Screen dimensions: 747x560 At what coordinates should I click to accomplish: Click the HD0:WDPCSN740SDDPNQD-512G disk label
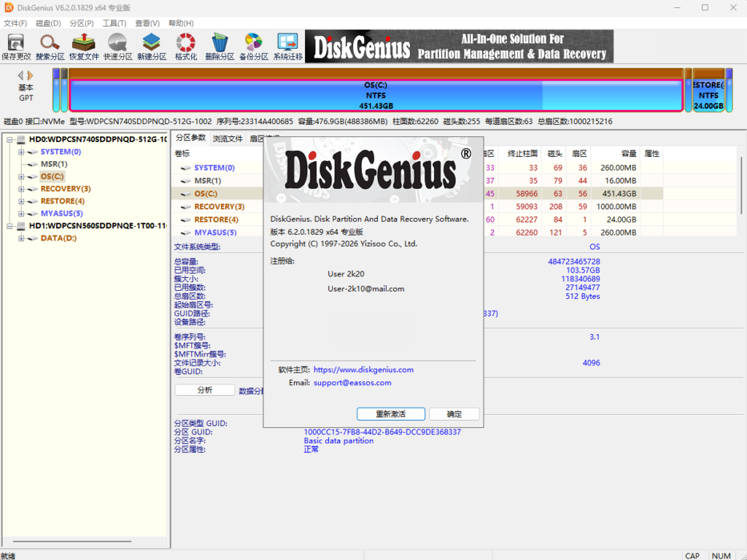tap(98, 139)
